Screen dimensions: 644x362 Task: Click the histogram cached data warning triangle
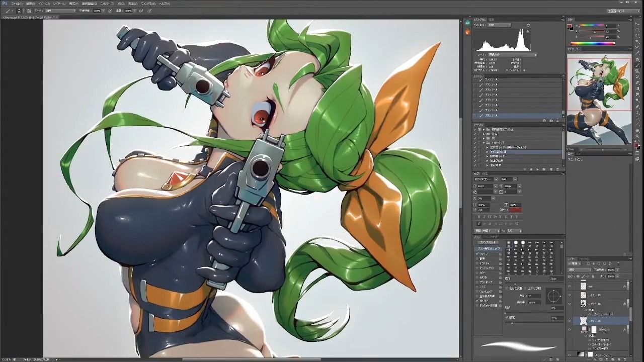(528, 31)
